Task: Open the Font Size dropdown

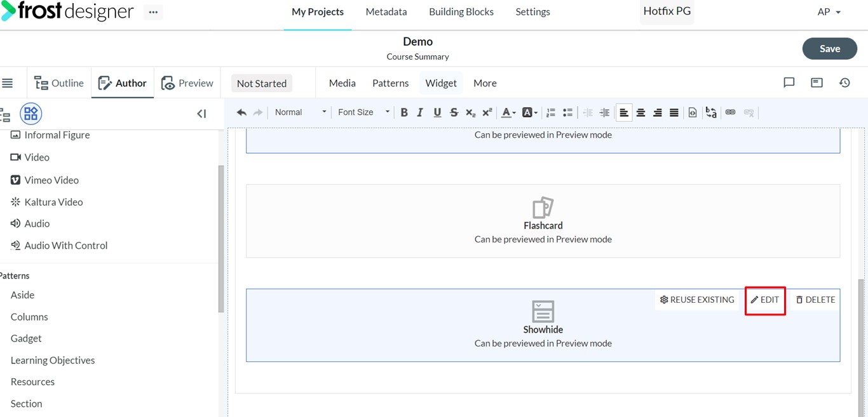Action: pyautogui.click(x=363, y=112)
